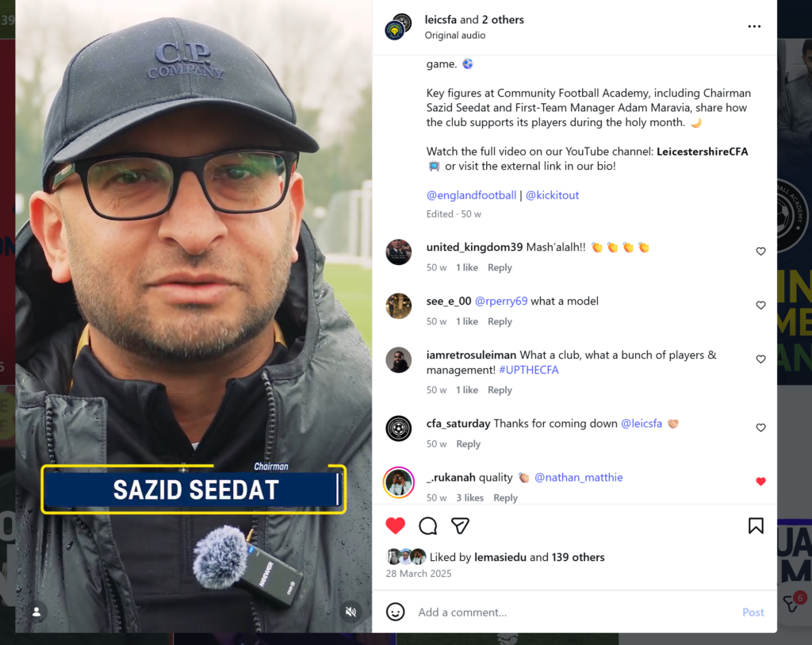Click the comment speech bubble icon
This screenshot has width=812, height=645.
tap(427, 526)
